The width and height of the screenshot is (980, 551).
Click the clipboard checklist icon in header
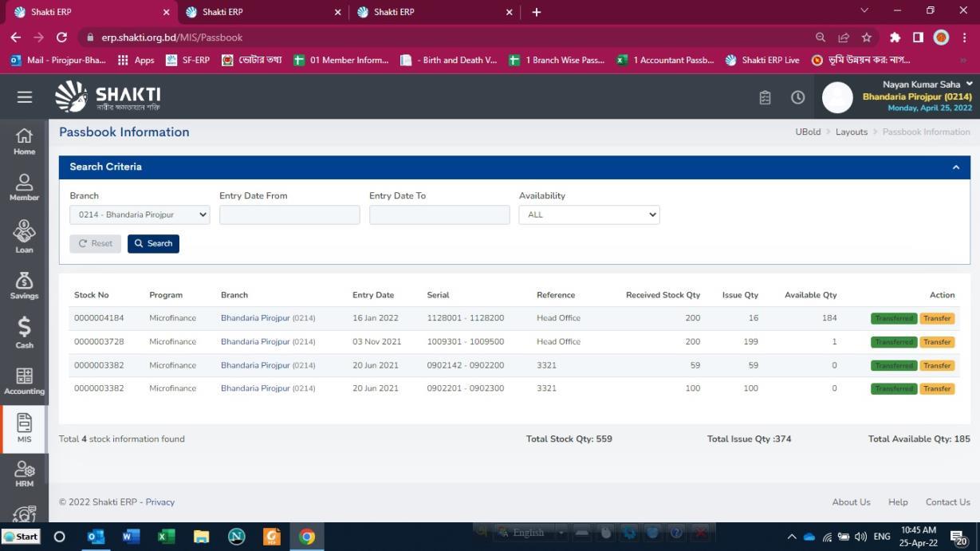tap(765, 97)
